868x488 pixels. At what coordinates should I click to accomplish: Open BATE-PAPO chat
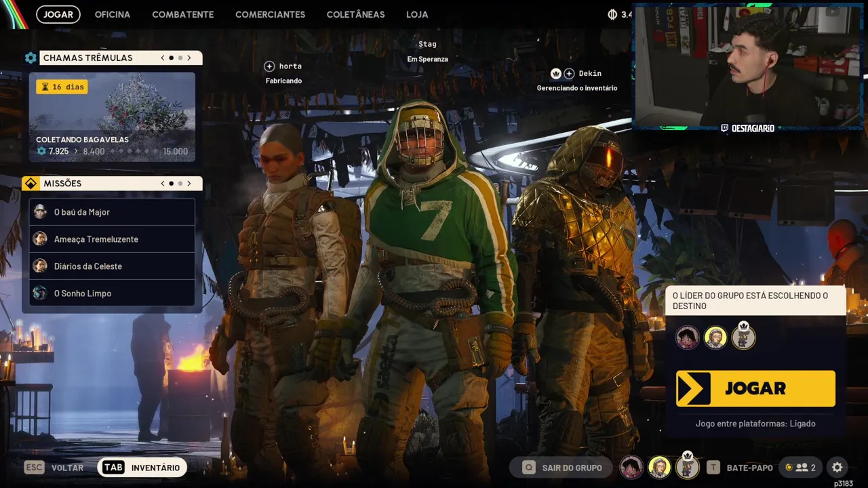point(740,467)
